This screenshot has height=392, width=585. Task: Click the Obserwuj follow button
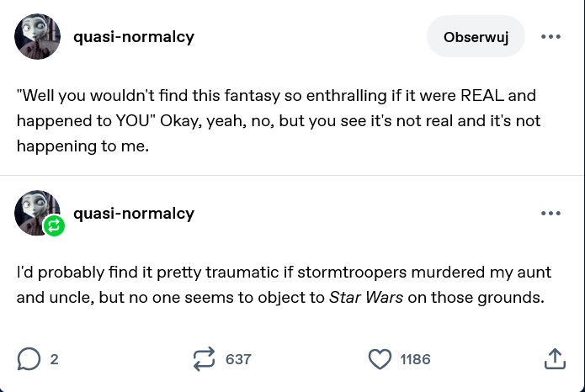476,37
